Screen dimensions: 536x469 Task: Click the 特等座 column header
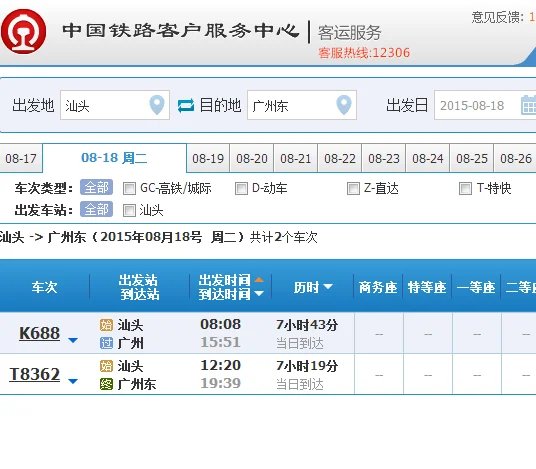(x=427, y=287)
